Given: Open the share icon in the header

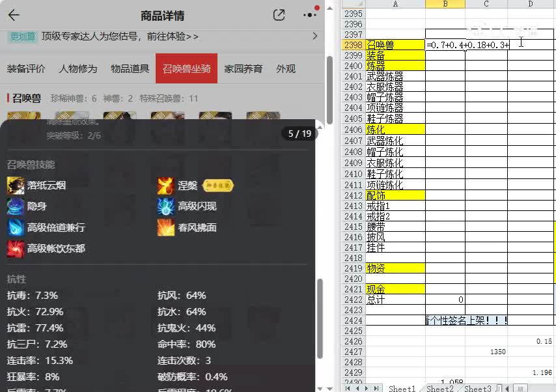Looking at the screenshot, I should coord(279,15).
